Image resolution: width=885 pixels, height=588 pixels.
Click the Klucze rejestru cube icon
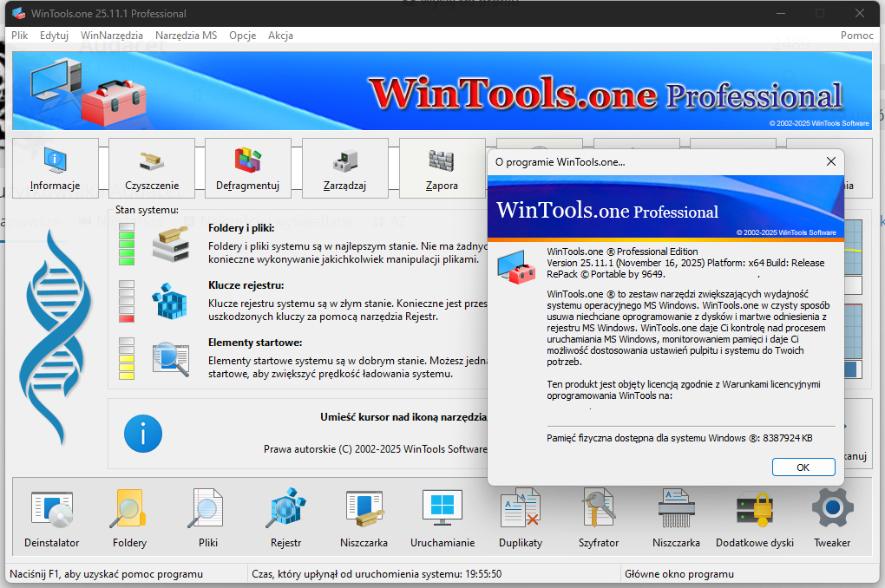[169, 301]
